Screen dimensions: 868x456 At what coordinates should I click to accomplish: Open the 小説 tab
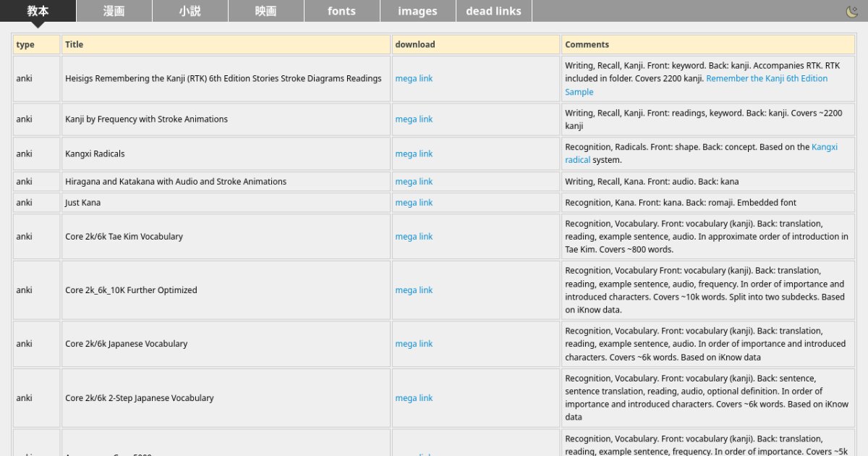pyautogui.click(x=190, y=11)
